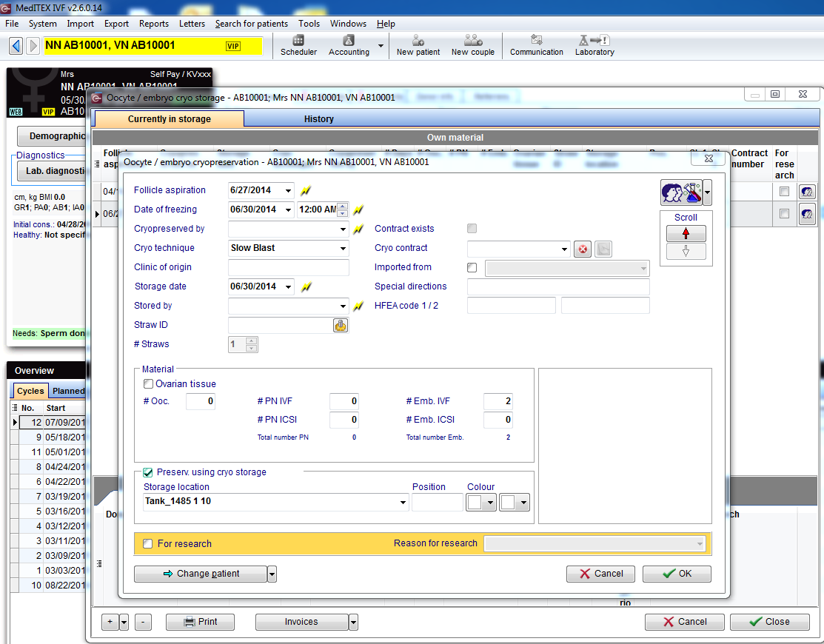Click the plus add button in storage window
Image resolution: width=824 pixels, height=644 pixels.
(x=110, y=622)
